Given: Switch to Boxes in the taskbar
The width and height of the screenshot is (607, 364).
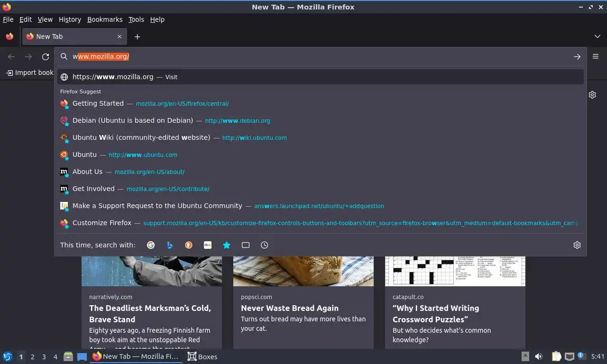Looking at the screenshot, I should [x=202, y=356].
